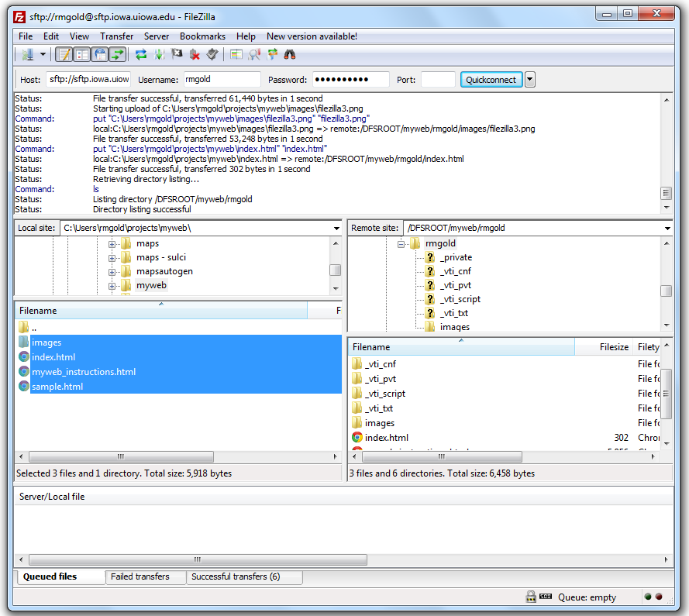
Task: Click the Quickconnect button
Action: tap(491, 80)
